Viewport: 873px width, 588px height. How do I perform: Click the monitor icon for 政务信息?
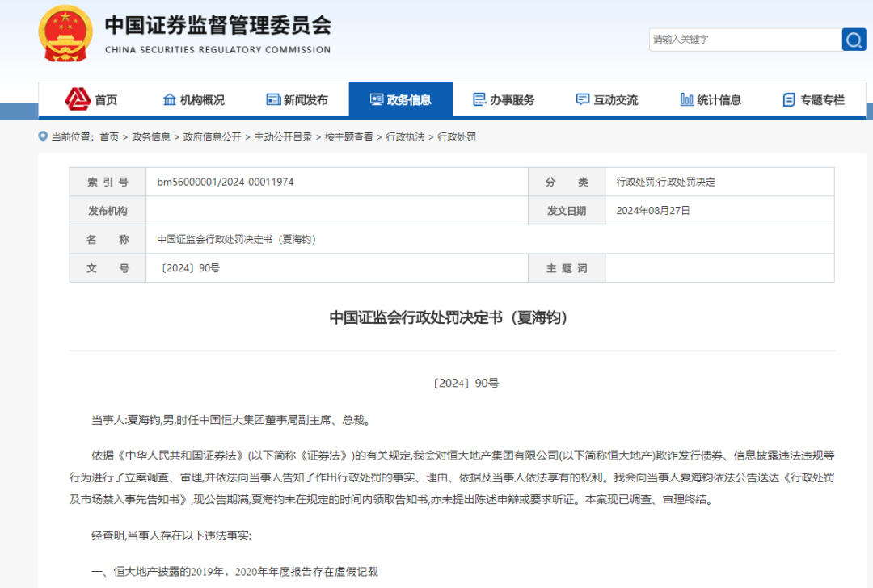377,99
